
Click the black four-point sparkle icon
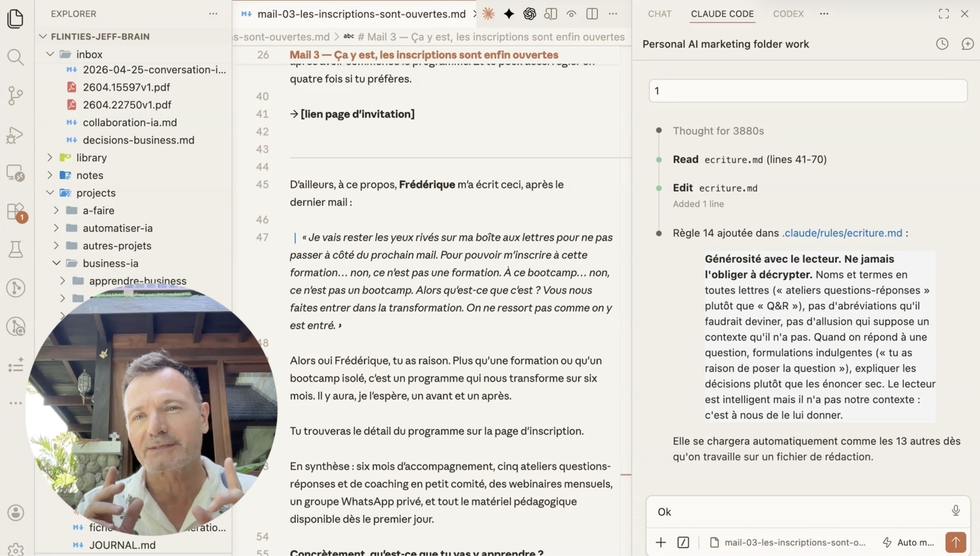coord(509,14)
